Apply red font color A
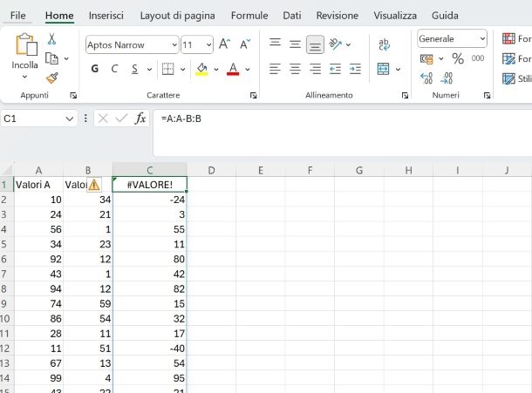532x393 pixels. [233, 69]
